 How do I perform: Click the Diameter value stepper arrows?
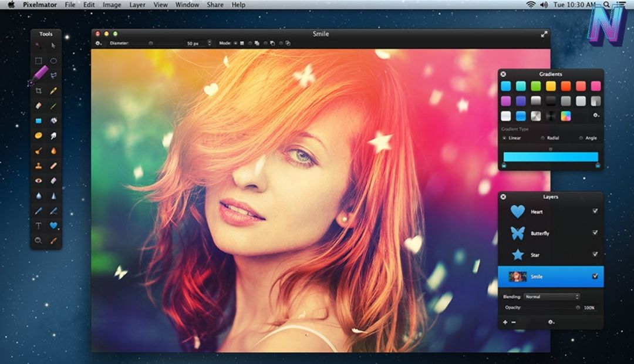[209, 43]
